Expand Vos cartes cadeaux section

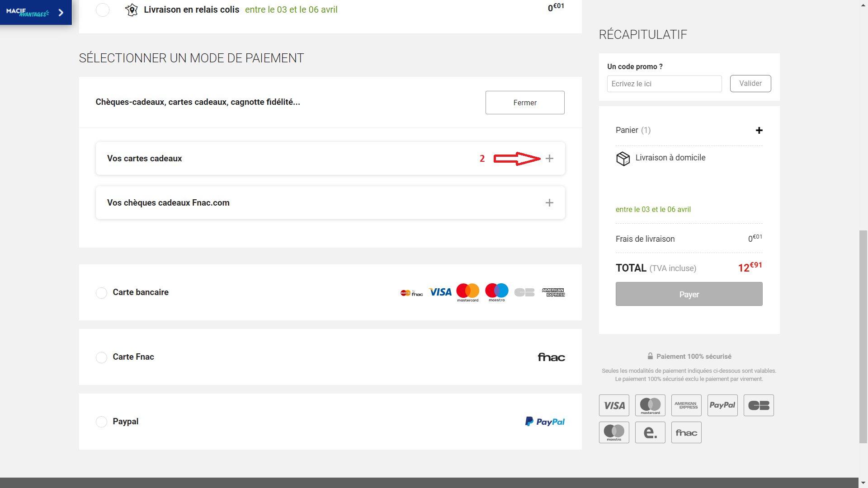[549, 159]
